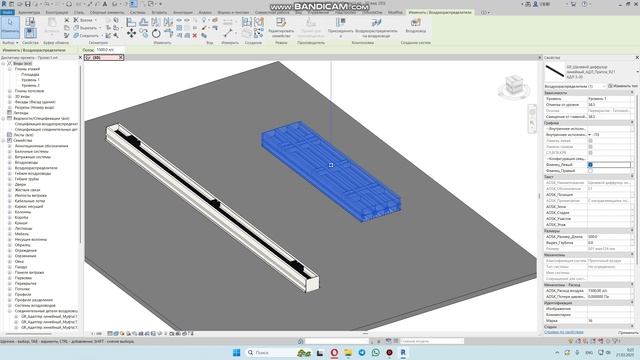The image size is (640, 360).
Task: Collapse the Размеры properties section
Action: point(632,231)
